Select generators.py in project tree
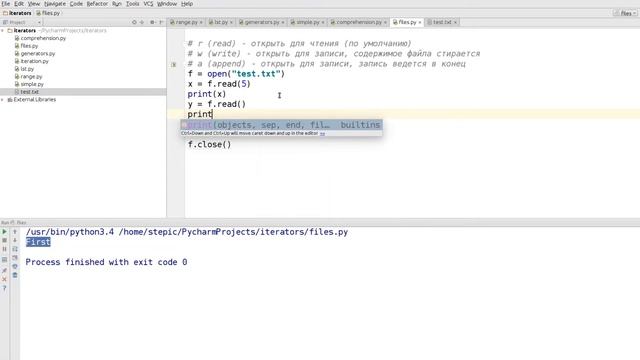640x360 pixels. pyautogui.click(x=35, y=53)
